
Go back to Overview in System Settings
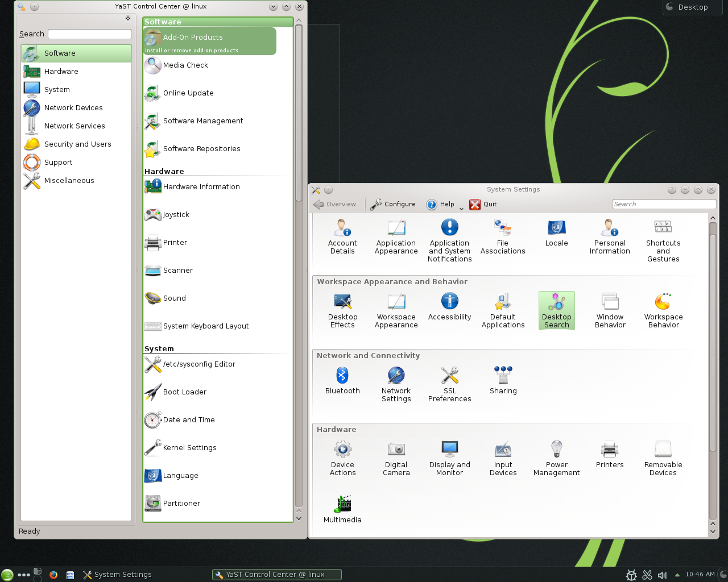[335, 205]
